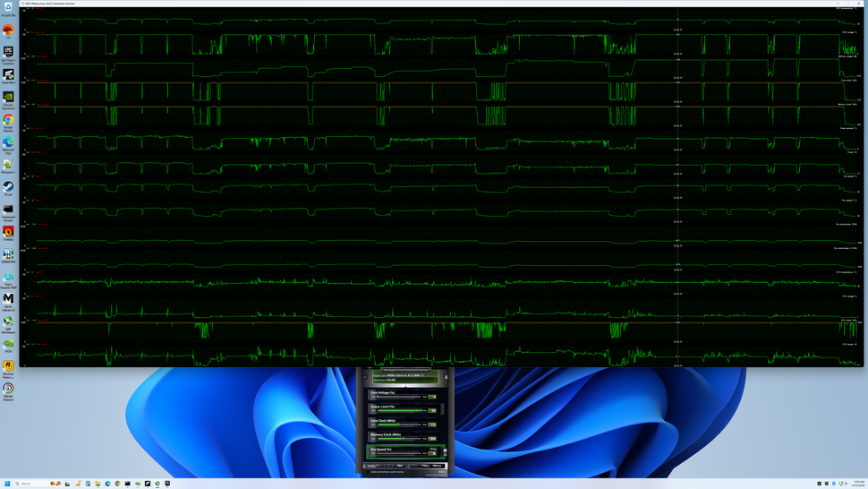Image resolution: width=868 pixels, height=489 pixels.
Task: Click the padlock profile lock icon in Afterburner
Action: 364,466
